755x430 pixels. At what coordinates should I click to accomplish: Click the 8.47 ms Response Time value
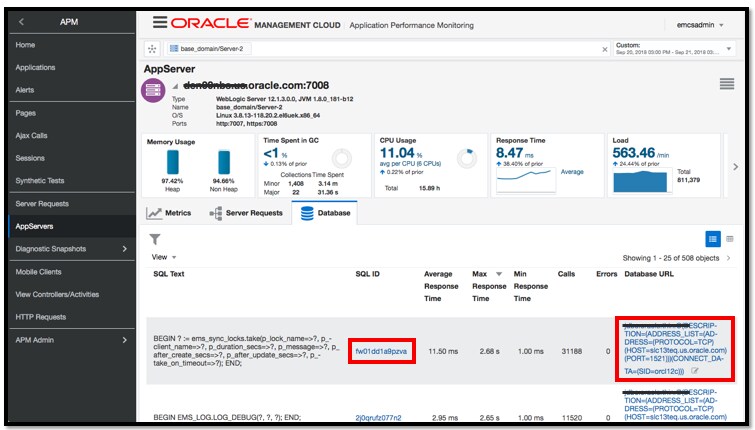(515, 153)
